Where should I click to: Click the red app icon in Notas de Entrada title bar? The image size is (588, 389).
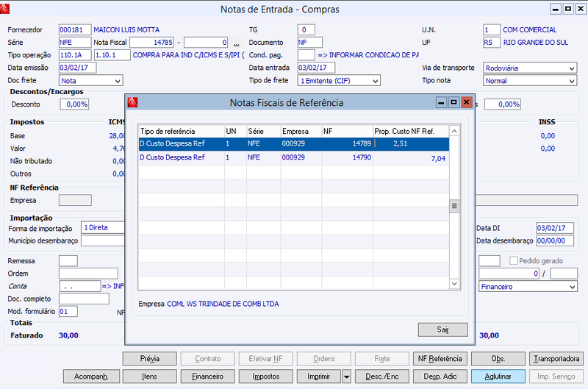tap(4, 9)
